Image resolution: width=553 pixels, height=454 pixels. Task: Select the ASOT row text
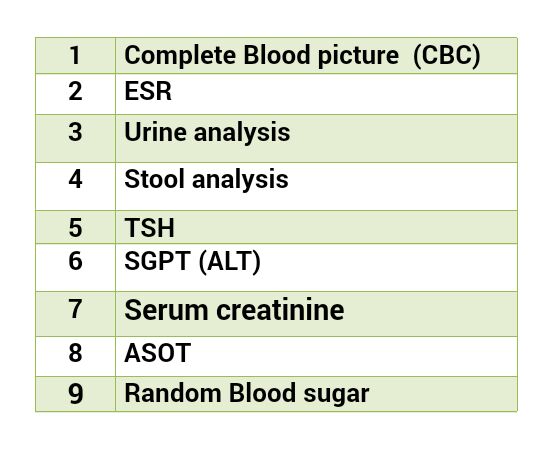click(158, 353)
